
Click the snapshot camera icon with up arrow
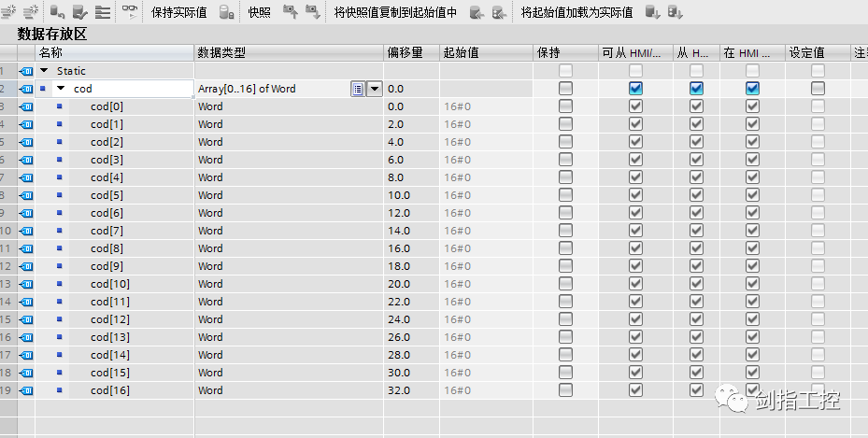290,11
